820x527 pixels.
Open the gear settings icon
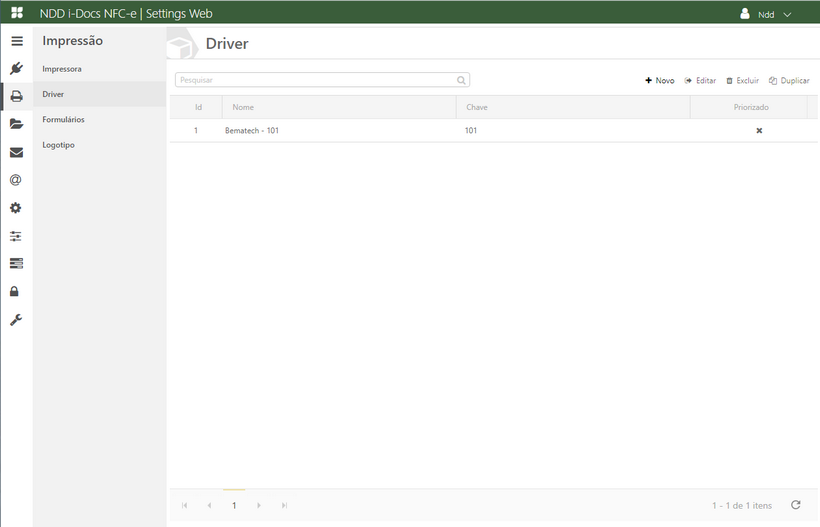pos(16,208)
